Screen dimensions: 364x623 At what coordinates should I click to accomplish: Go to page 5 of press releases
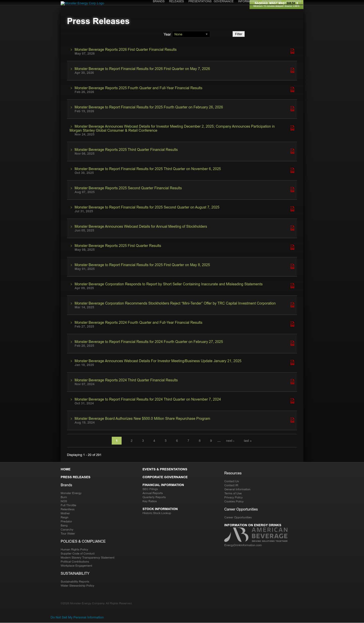tap(166, 441)
